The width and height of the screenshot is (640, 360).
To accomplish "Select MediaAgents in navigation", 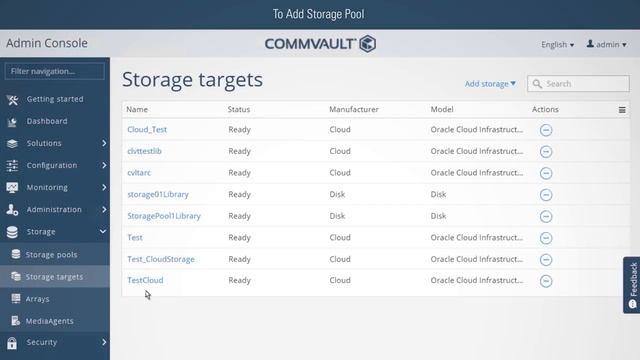I will coord(50,321).
